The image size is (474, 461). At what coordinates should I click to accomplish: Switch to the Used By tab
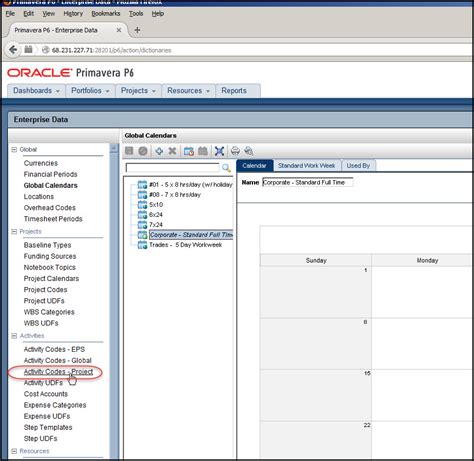(358, 166)
